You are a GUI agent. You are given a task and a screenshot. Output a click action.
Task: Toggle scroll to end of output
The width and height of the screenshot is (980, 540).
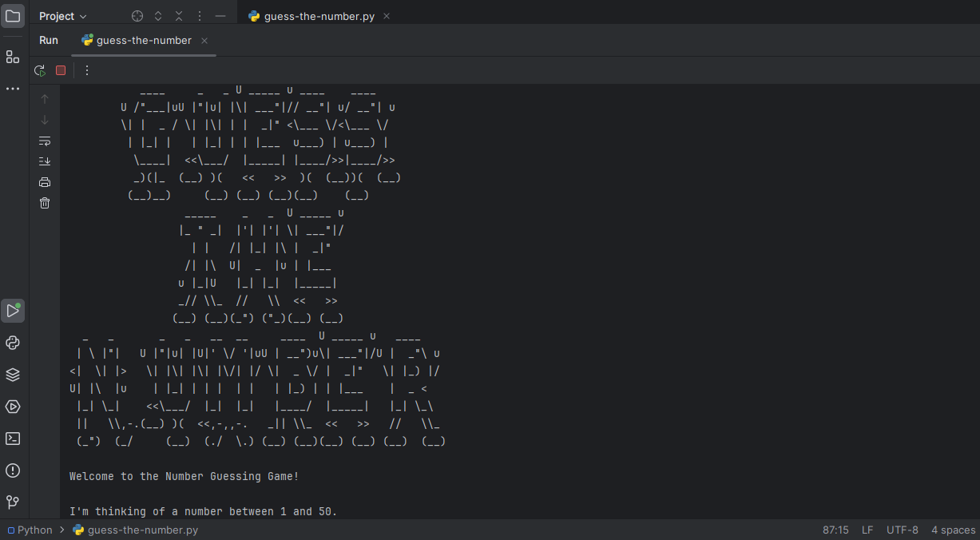pyautogui.click(x=45, y=161)
